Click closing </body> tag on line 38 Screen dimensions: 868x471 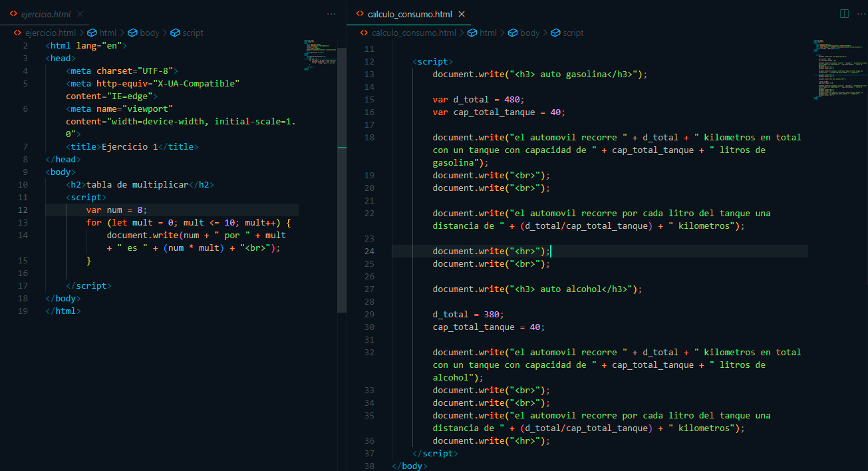click(x=410, y=466)
